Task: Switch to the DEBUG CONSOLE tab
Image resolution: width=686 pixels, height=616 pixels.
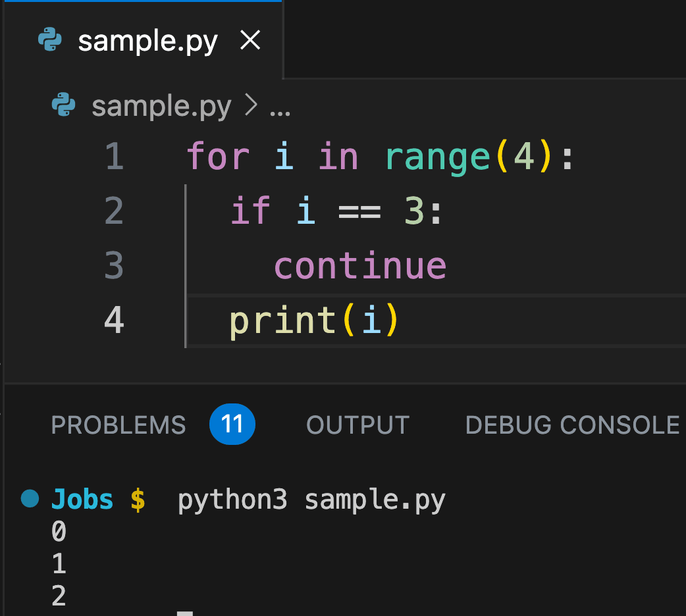Action: (x=572, y=425)
